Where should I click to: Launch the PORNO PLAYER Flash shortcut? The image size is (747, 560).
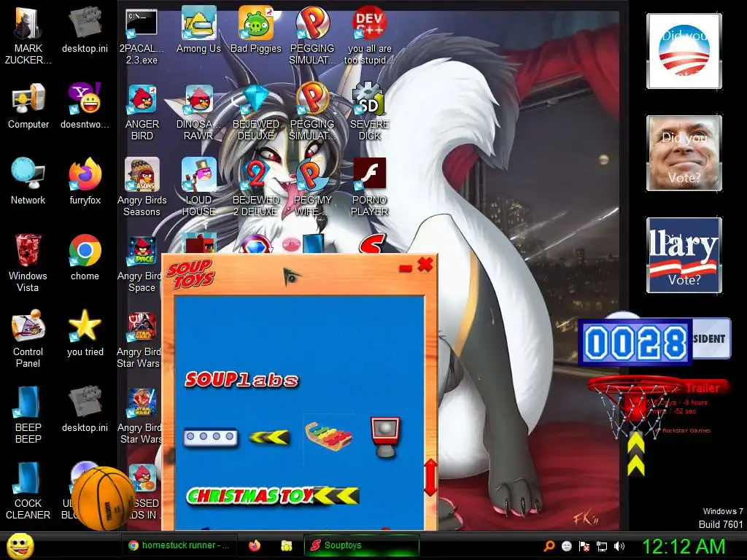(369, 187)
